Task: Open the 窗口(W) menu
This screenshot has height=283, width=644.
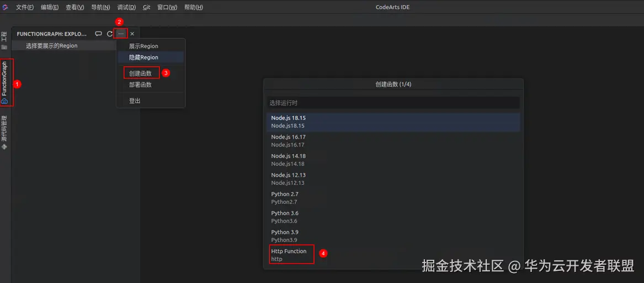Action: pyautogui.click(x=168, y=7)
